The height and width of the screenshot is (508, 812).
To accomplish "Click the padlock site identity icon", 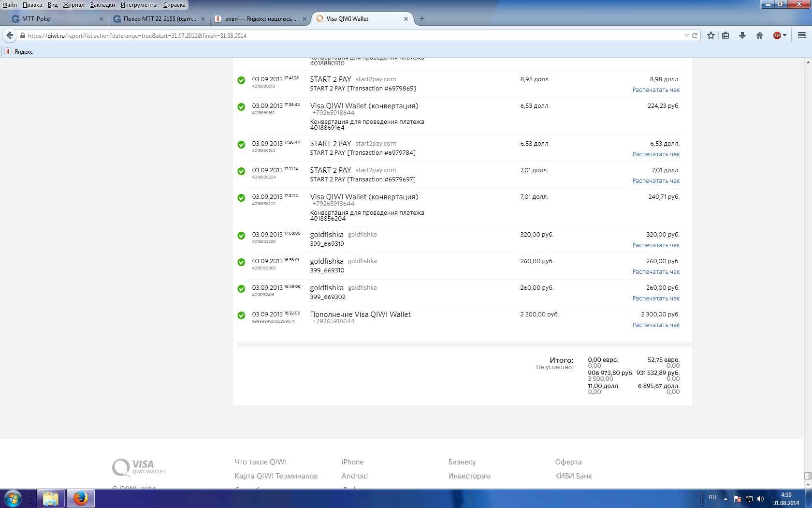I will click(22, 35).
